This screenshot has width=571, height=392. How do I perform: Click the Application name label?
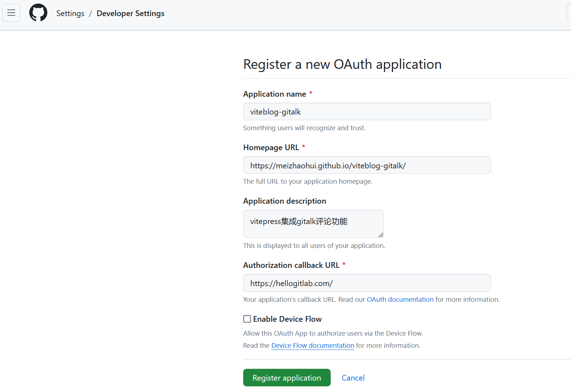coord(274,94)
